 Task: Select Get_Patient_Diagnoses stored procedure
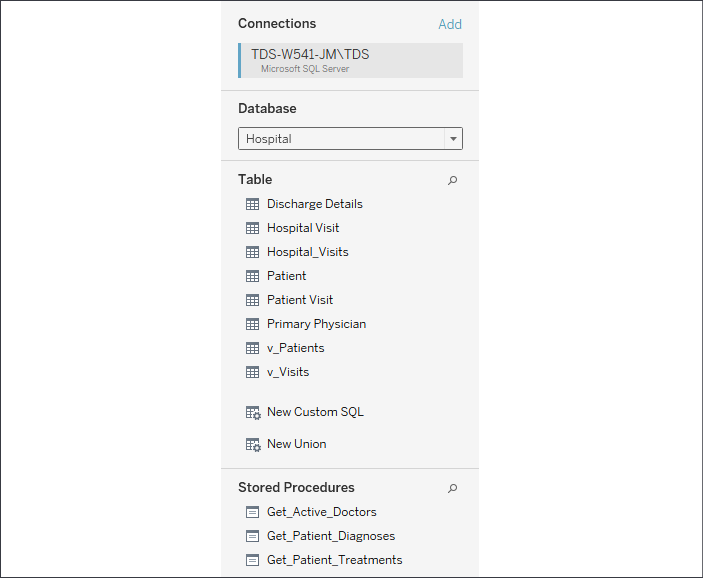(x=331, y=536)
